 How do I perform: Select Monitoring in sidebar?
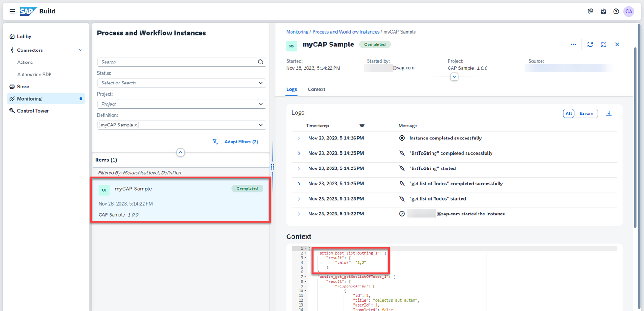(x=46, y=99)
